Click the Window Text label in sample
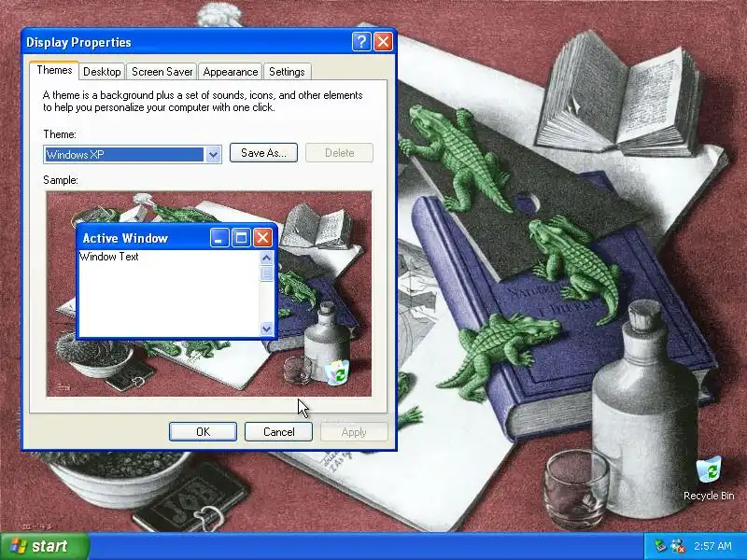Image resolution: width=747 pixels, height=560 pixels. tap(109, 257)
